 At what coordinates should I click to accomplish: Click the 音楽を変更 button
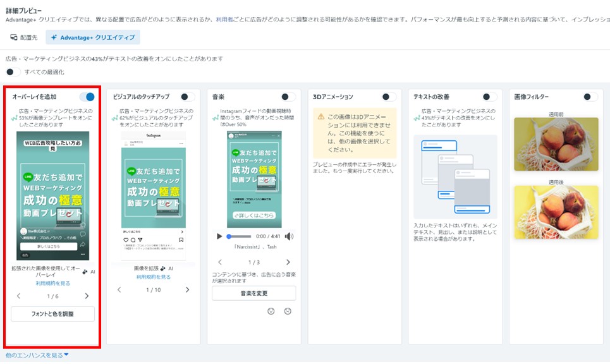tap(254, 293)
